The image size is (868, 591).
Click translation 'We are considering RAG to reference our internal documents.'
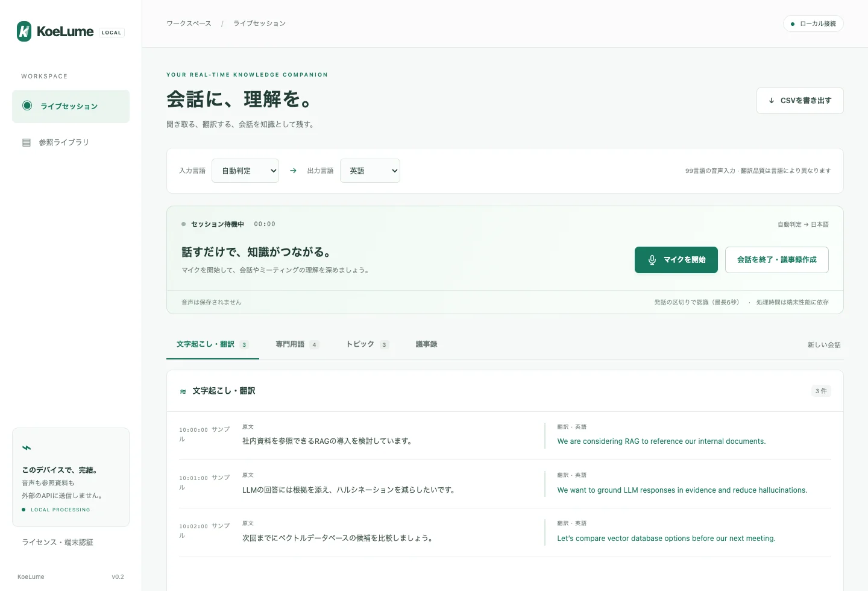(x=661, y=441)
